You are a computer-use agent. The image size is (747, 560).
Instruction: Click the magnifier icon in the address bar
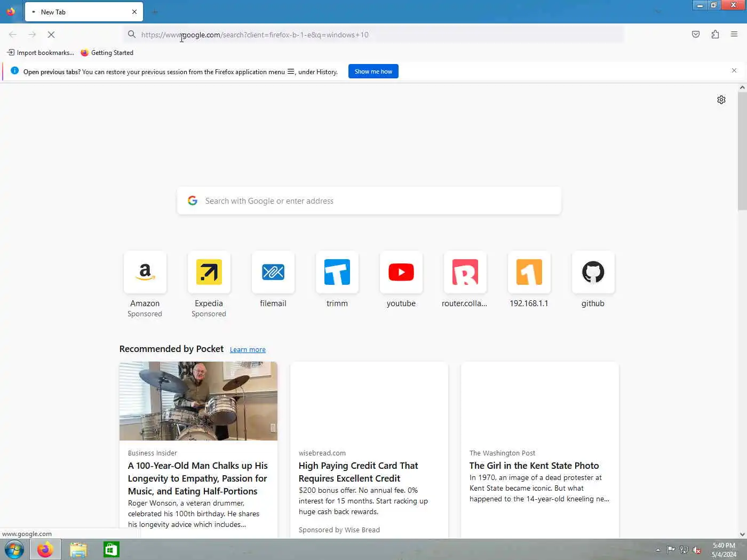pyautogui.click(x=132, y=35)
